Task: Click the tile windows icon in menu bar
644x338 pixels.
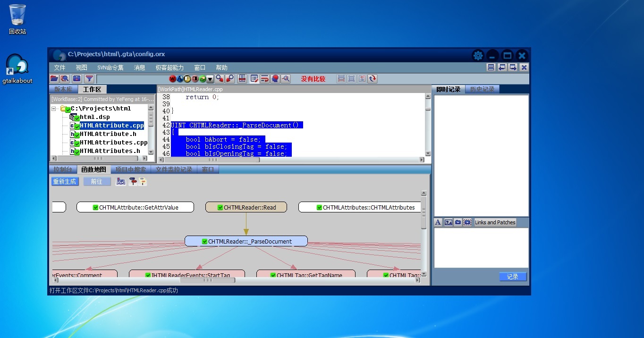Action: click(491, 68)
